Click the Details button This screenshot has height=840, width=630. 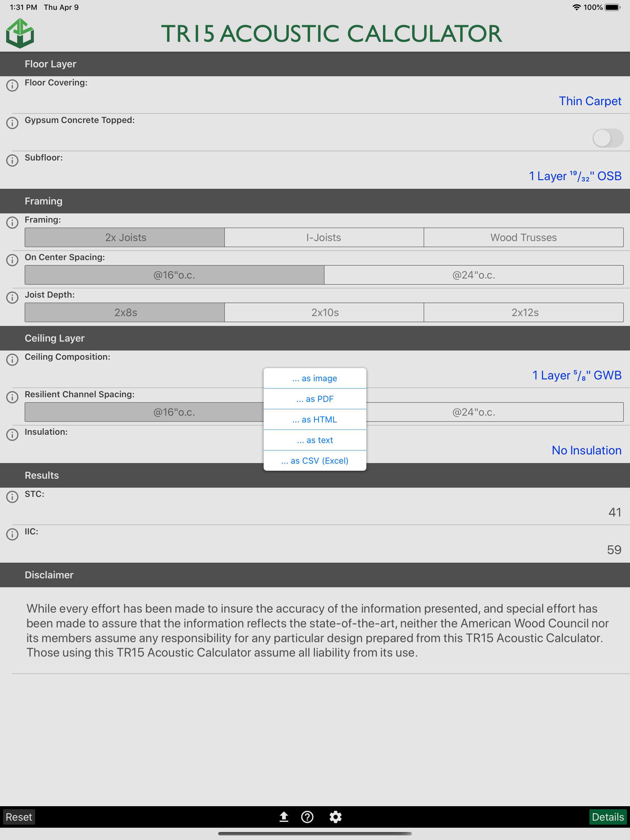point(608,817)
